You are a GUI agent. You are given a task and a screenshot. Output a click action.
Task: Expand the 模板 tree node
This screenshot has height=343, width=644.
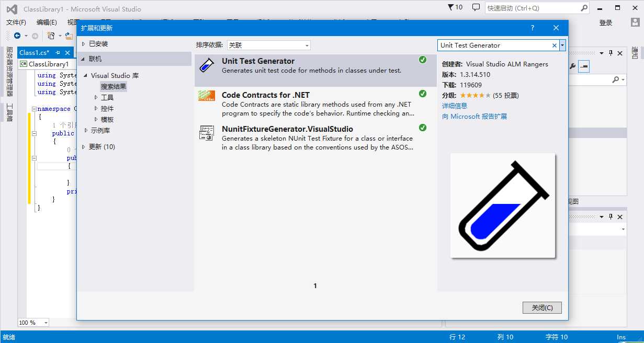tap(96, 119)
